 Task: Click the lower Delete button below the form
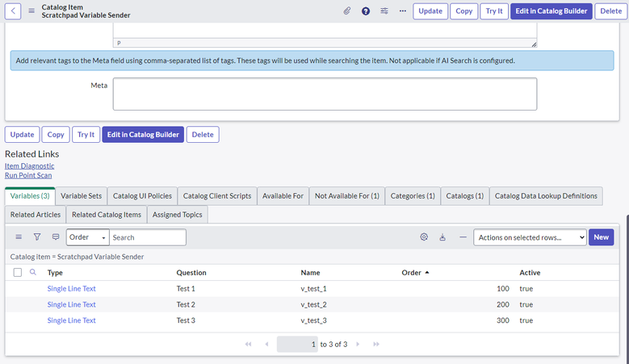coord(203,134)
